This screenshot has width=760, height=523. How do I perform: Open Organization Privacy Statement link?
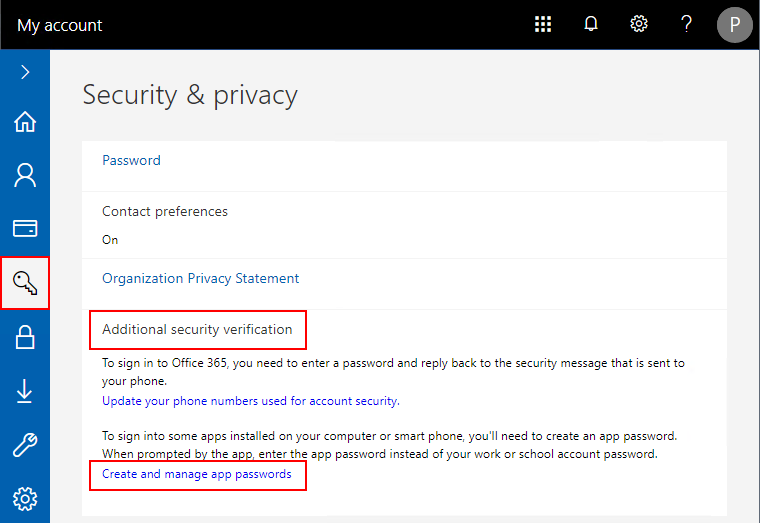point(200,279)
